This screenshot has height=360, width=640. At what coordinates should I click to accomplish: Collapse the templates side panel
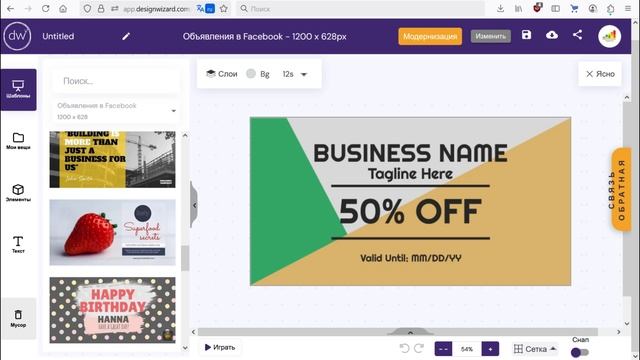(194, 205)
